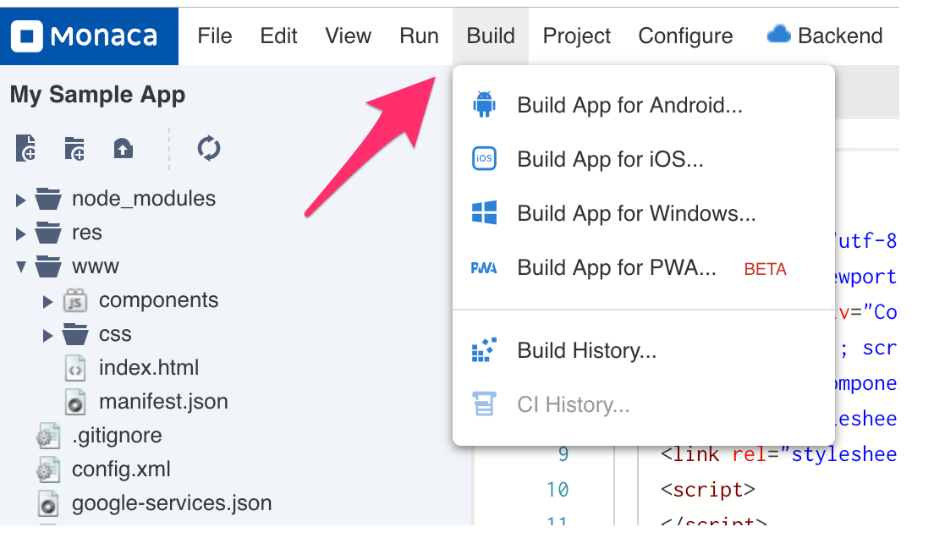Select the css folder
The image size is (934, 560).
(x=115, y=334)
